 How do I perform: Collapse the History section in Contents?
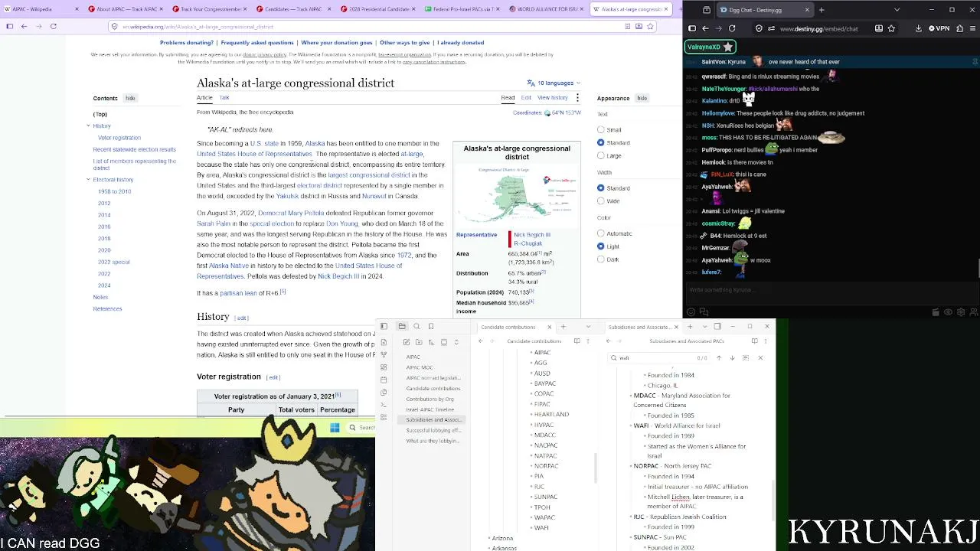(x=88, y=126)
